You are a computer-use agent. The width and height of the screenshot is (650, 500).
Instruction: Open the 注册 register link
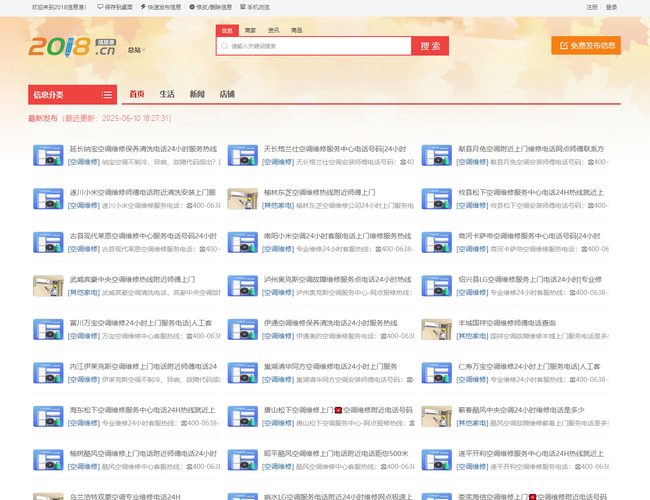pos(592,6)
